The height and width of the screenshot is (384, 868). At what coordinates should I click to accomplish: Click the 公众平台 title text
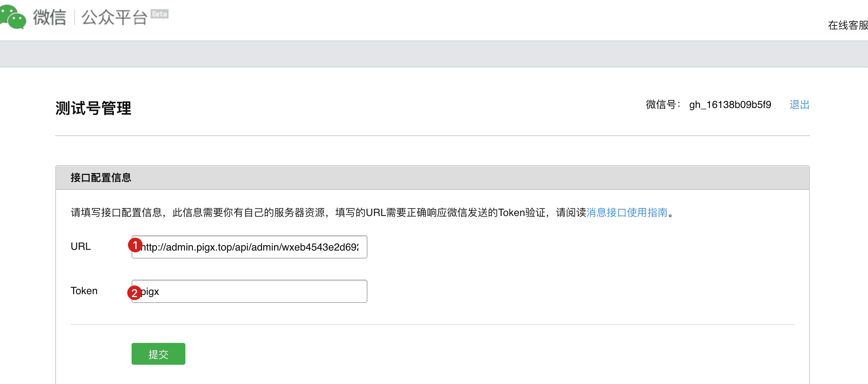[114, 17]
